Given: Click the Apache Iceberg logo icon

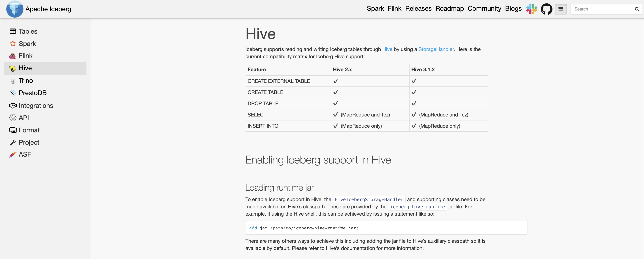Looking at the screenshot, I should 15,9.
